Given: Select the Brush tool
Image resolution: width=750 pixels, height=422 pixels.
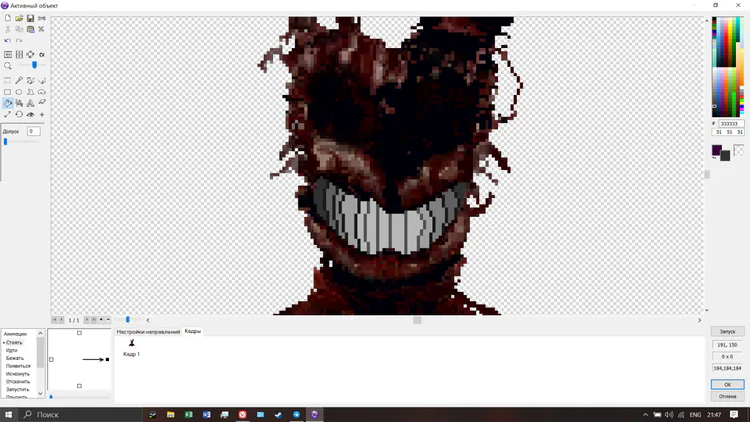Looking at the screenshot, I should pos(30,80).
